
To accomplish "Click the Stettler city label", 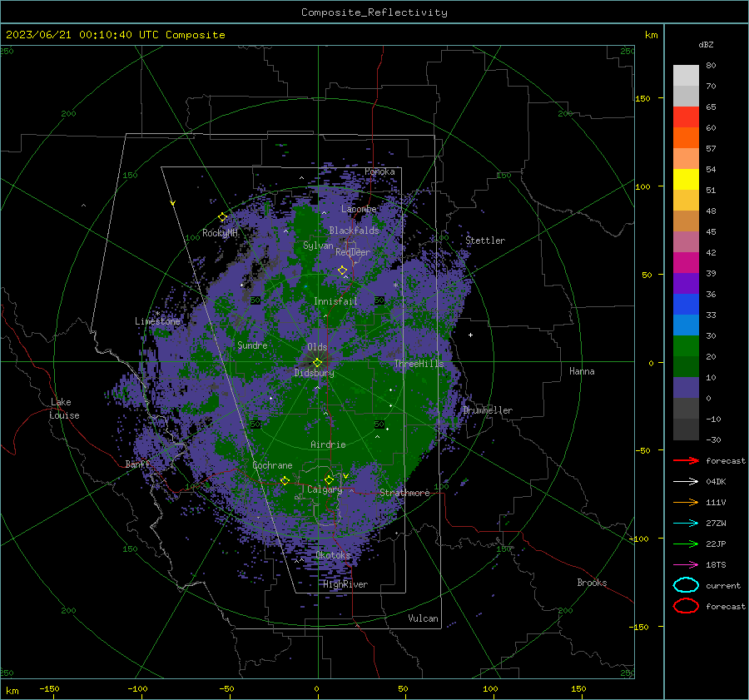I will (x=485, y=241).
